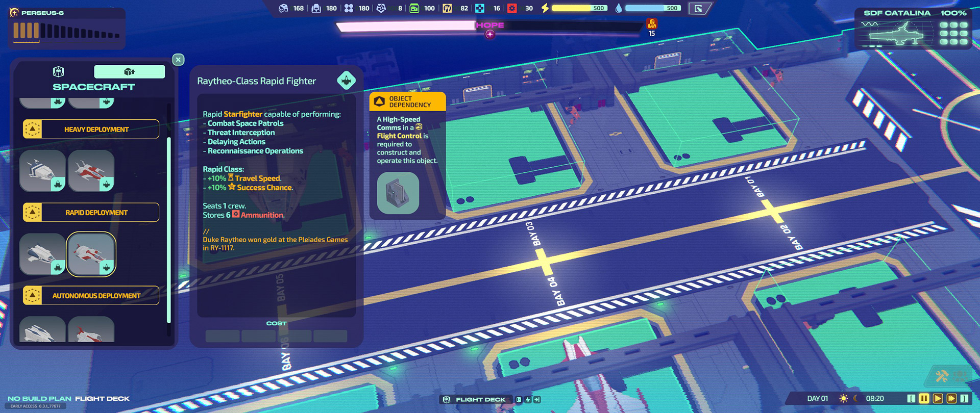Click the '08:20' clock time
This screenshot has width=980, height=413.
(875, 399)
